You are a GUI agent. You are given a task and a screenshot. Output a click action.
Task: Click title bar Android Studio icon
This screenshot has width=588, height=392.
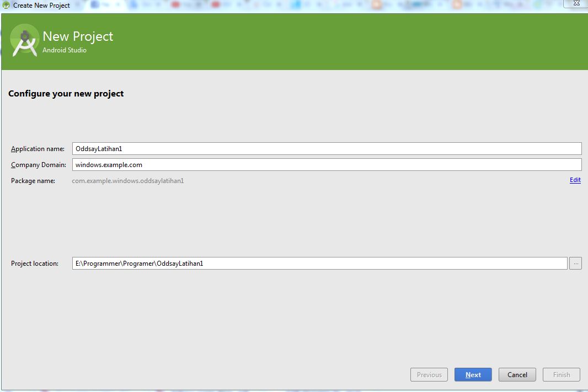[x=6, y=6]
